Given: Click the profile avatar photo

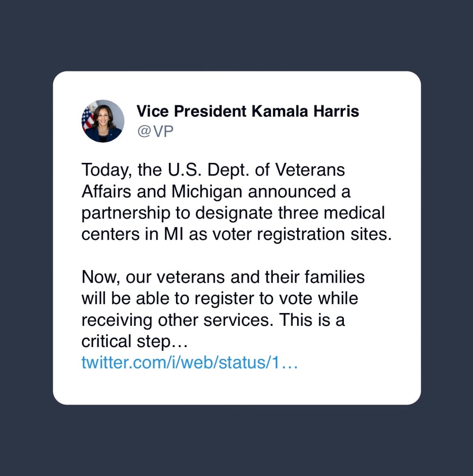Looking at the screenshot, I should [x=102, y=121].
